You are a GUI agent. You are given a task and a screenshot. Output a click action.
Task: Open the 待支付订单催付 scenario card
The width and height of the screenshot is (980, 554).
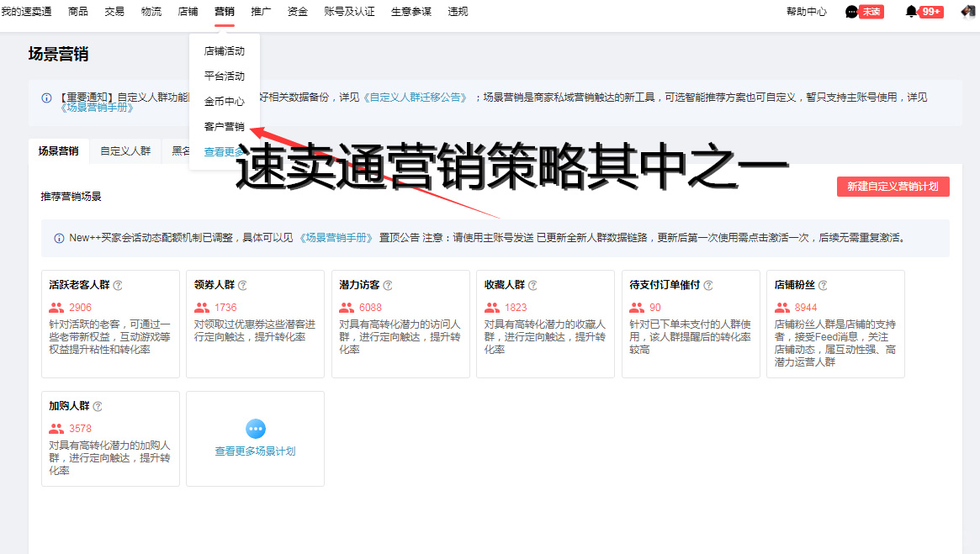pyautogui.click(x=691, y=324)
